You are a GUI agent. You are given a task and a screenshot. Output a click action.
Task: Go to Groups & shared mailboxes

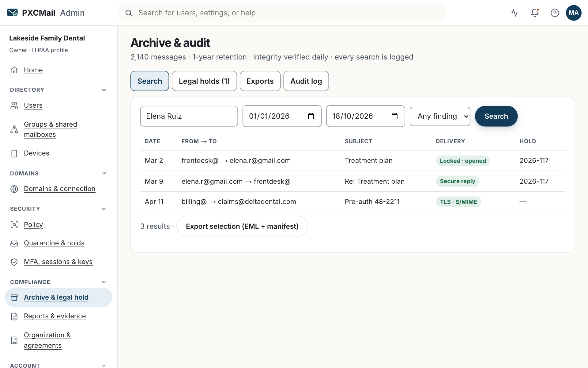point(51,129)
